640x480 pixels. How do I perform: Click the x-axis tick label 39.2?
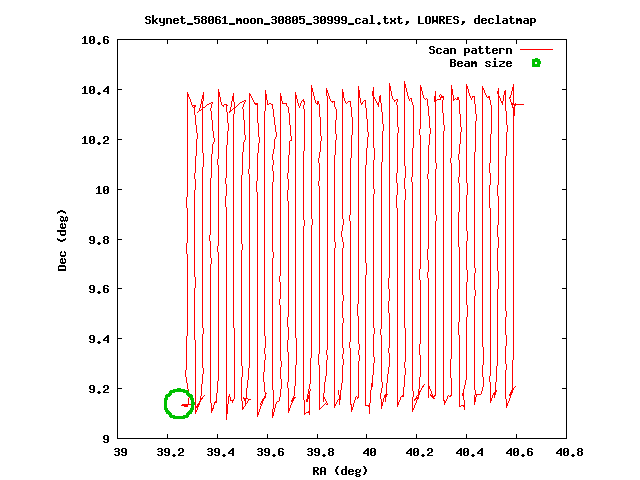[x=170, y=452]
